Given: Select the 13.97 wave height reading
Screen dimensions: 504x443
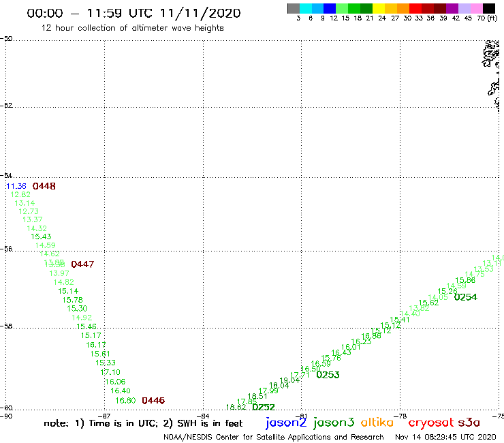Looking at the screenshot, I should [x=59, y=273].
